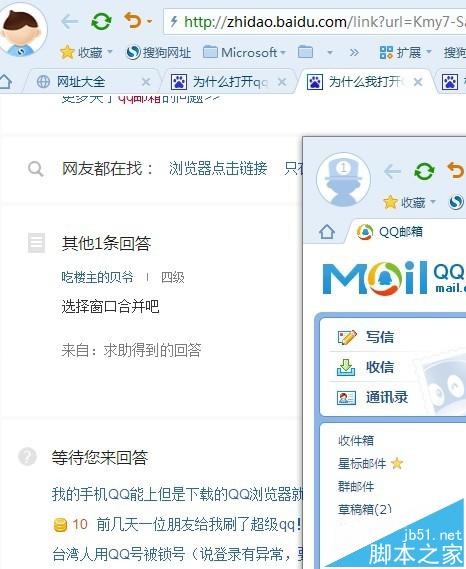Screen dimensions: 466x569
Task: Expand 收藏 dropdown in QQ邮箱 window
Action: (433, 202)
